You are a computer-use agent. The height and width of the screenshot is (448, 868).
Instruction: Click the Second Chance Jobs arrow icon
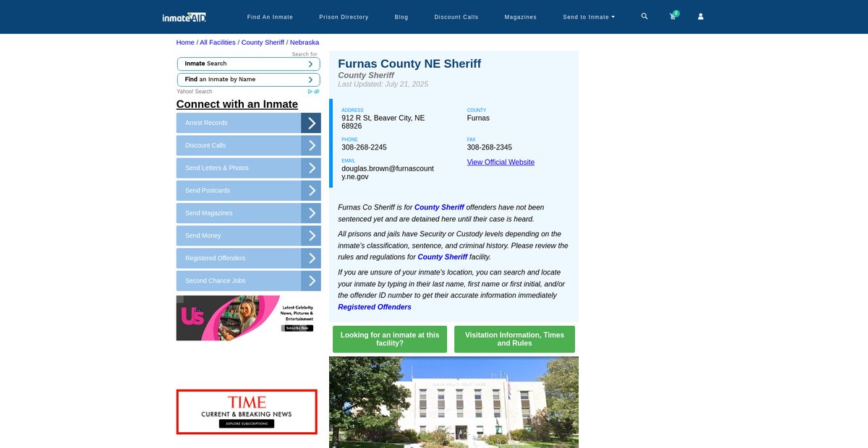coord(311,280)
